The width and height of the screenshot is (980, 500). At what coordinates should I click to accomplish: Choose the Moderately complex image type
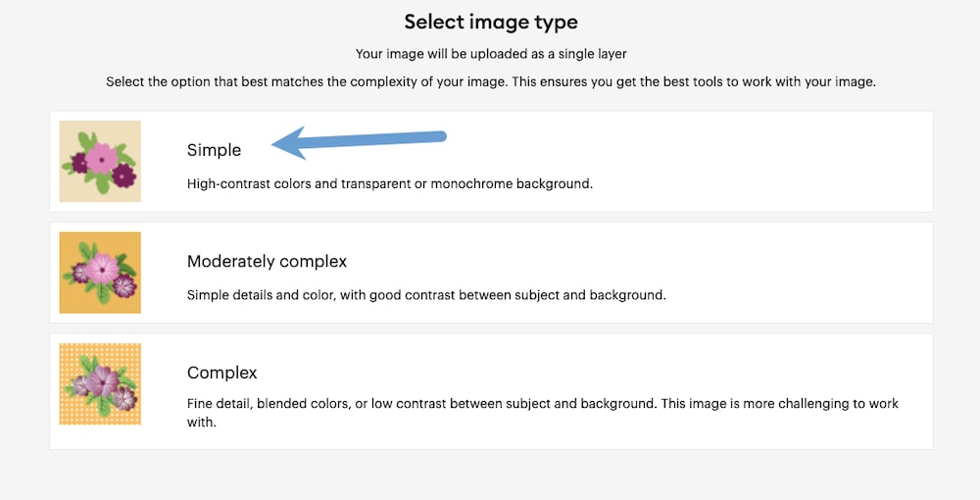[491, 273]
